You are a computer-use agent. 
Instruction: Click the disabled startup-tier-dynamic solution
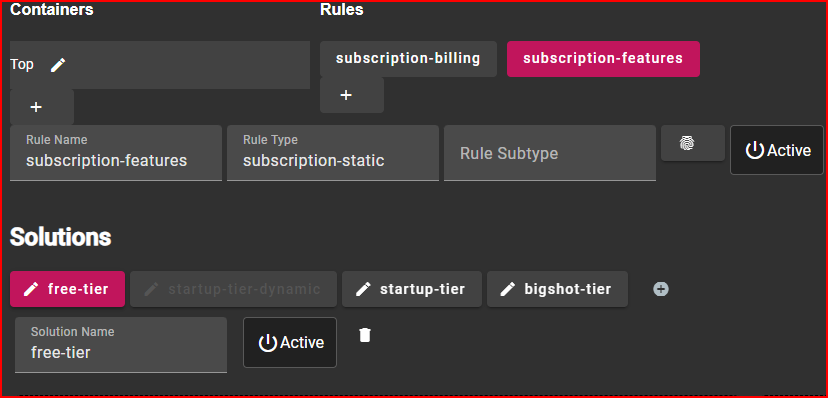pos(233,289)
